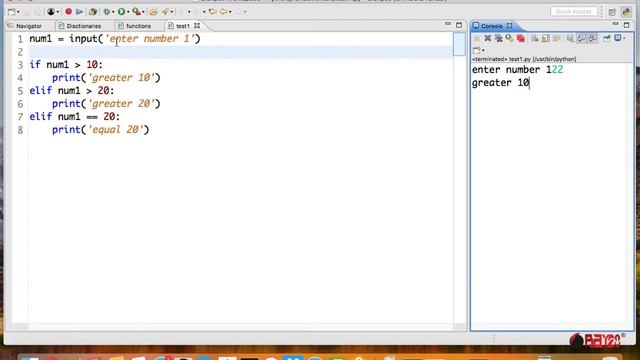Open the Display Selected Console dropdown arrow
This screenshot has width=640, height=360.
pyautogui.click(x=624, y=38)
